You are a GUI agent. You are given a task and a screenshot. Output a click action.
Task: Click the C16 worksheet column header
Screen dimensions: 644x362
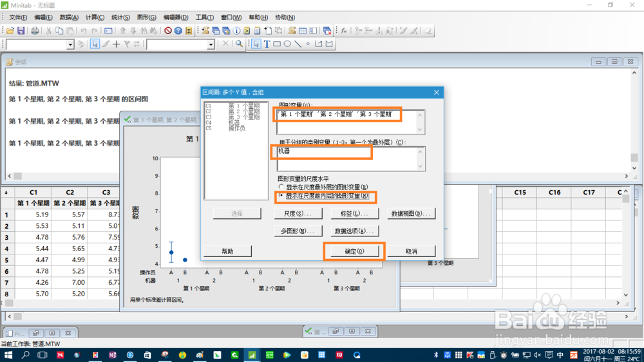point(554,192)
